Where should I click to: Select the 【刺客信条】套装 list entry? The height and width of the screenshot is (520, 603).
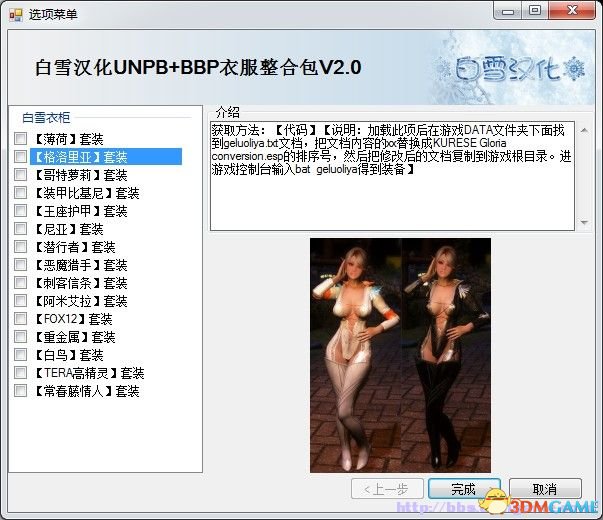point(80,283)
